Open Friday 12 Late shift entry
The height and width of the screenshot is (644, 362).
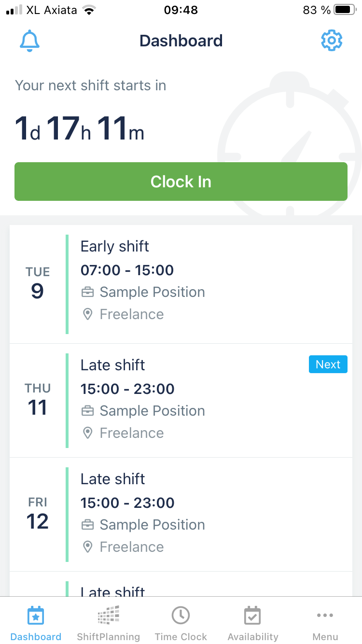181,515
